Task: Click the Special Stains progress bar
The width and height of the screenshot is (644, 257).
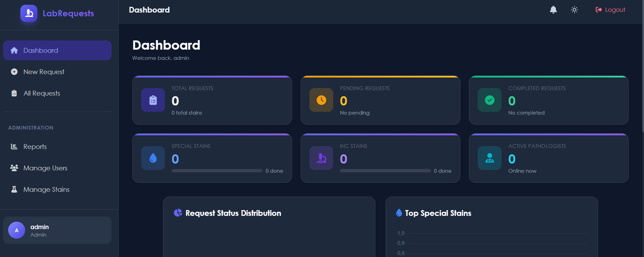Action: [217, 171]
